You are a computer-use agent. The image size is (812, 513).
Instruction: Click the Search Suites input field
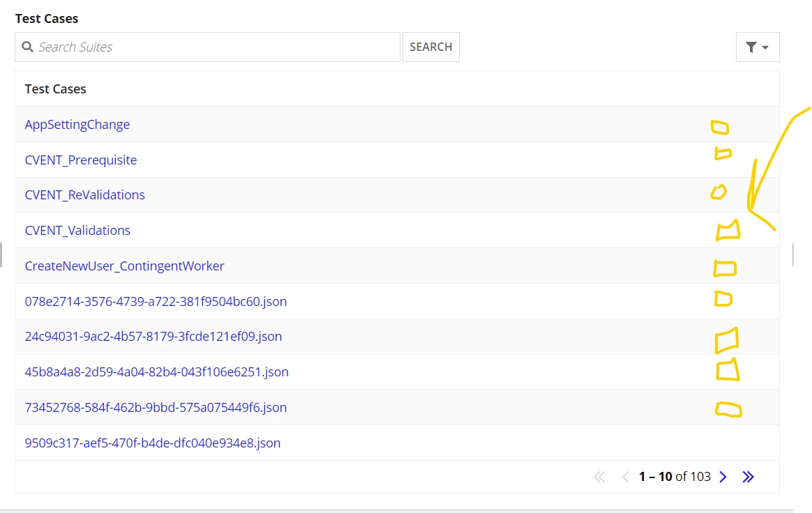coord(207,47)
